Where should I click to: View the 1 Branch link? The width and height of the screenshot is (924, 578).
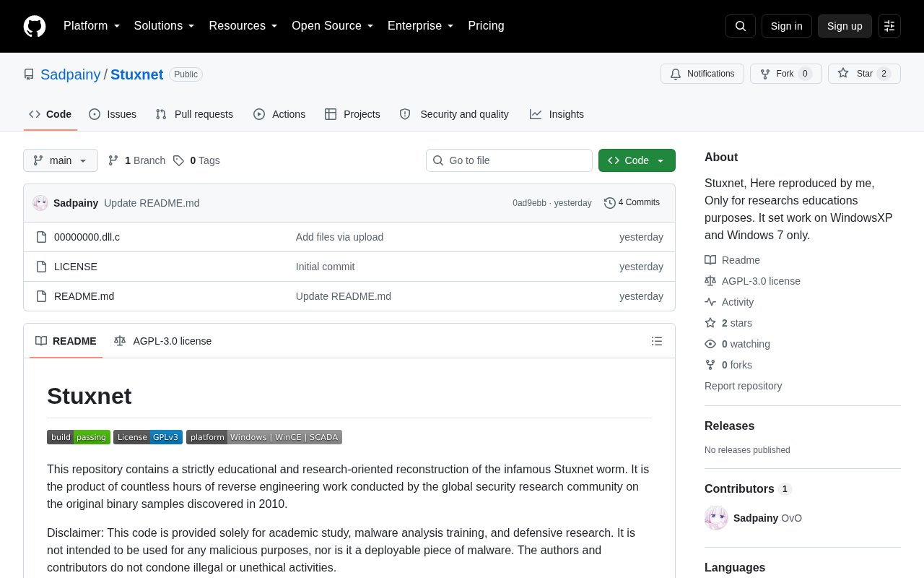click(136, 160)
